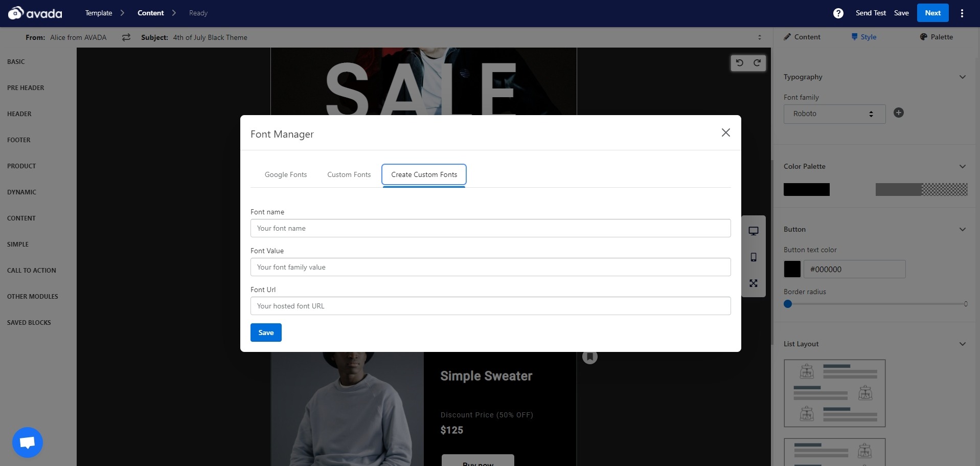Screen dimensions: 980x466
Task: Switch to desktop preview icon
Action: coord(753,231)
